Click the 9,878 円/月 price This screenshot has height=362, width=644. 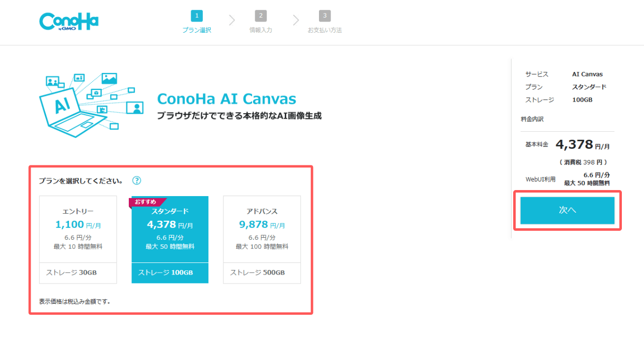click(262, 225)
